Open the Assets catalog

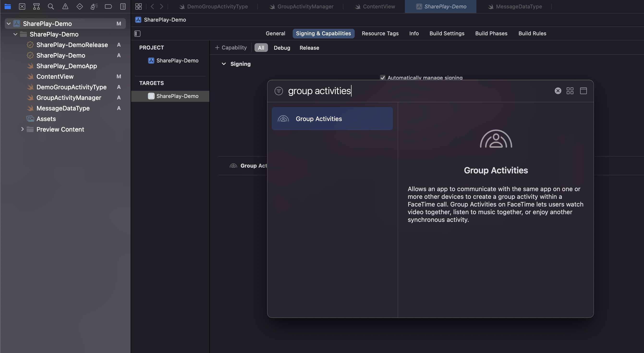coord(46,119)
